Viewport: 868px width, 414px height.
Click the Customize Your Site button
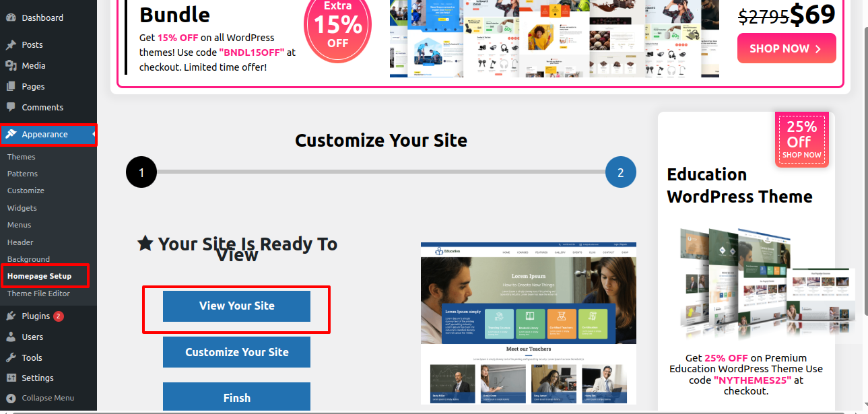pyautogui.click(x=236, y=352)
